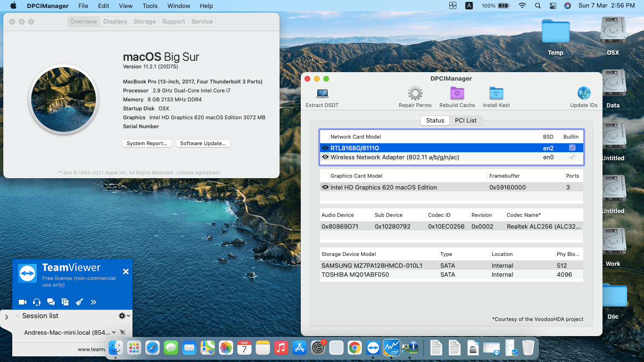Open the Tools menu
Image resolution: width=644 pixels, height=362 pixels.
[x=150, y=6]
